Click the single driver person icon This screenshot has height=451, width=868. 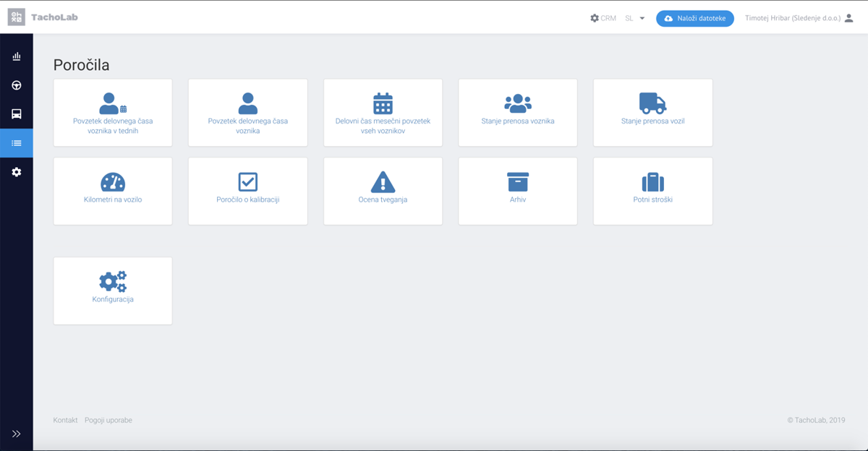247,103
